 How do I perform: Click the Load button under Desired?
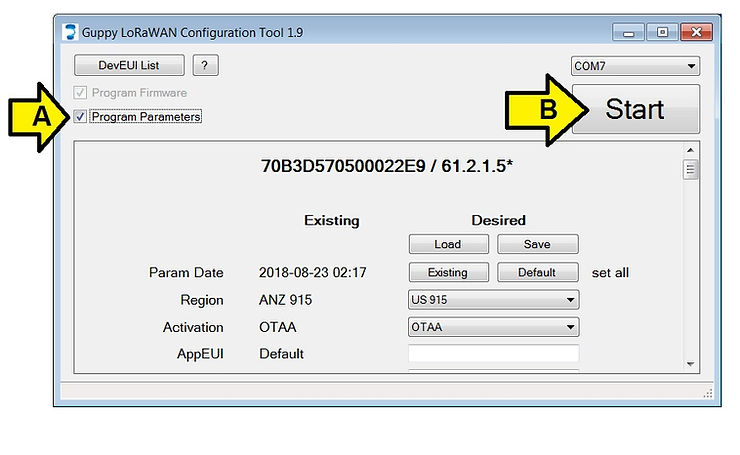click(x=448, y=244)
